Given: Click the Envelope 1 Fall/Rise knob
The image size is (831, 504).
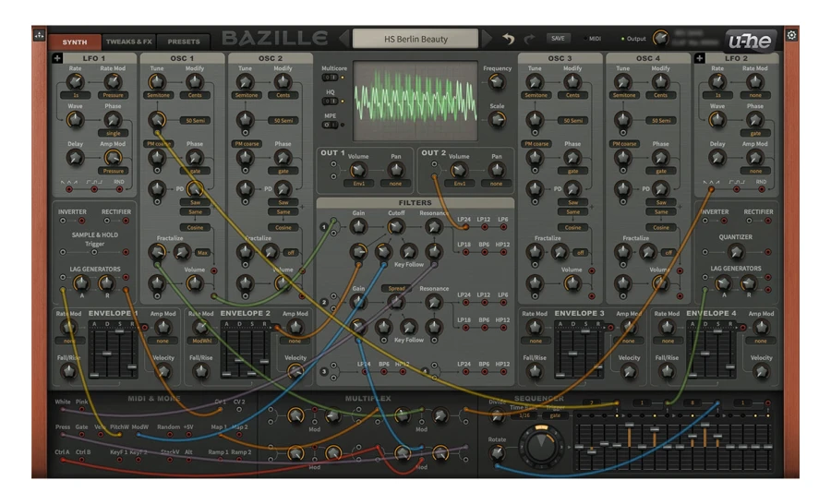Looking at the screenshot, I should click(x=69, y=371).
